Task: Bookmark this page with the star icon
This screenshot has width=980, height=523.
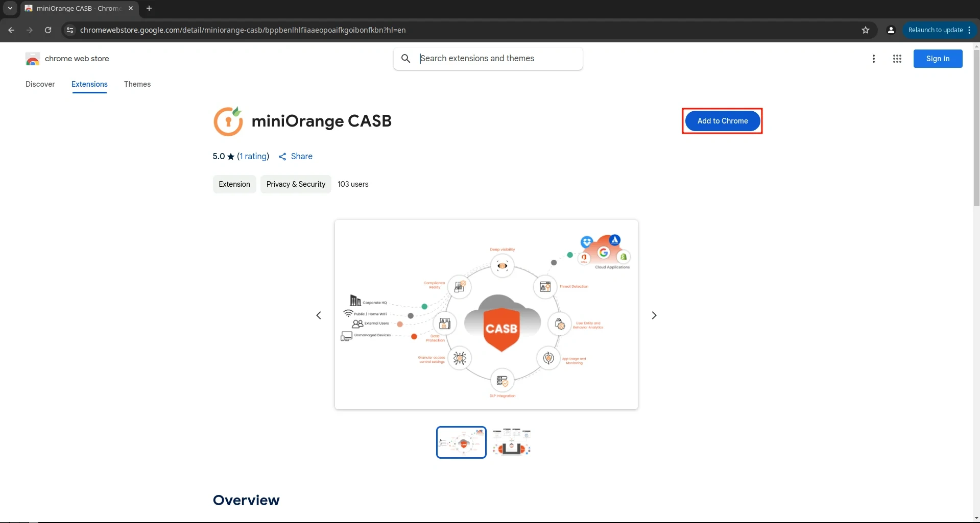Action: click(x=865, y=30)
